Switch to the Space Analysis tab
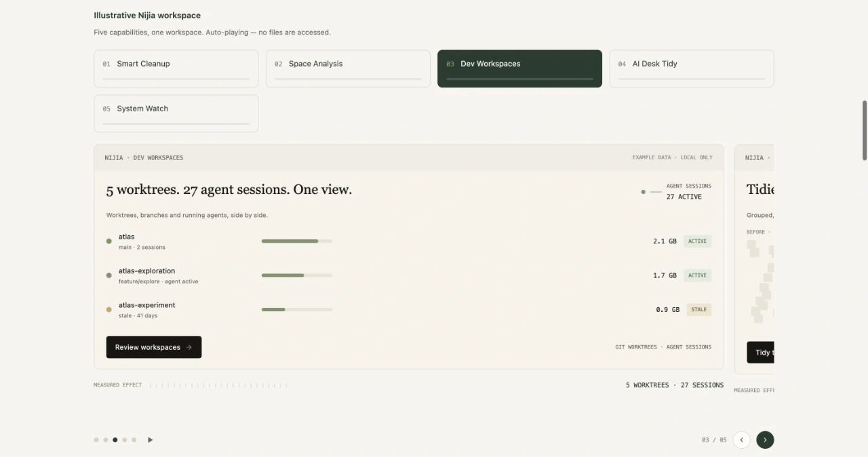 tap(348, 68)
